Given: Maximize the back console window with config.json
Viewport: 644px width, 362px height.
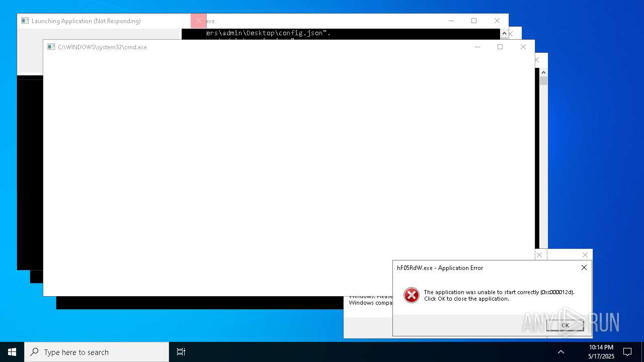Looking at the screenshot, I should 474,21.
